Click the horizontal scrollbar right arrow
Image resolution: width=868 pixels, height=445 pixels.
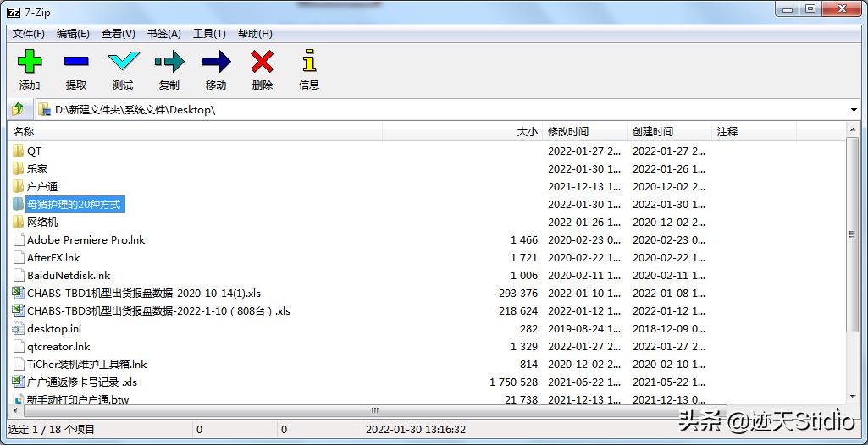pyautogui.click(x=840, y=410)
